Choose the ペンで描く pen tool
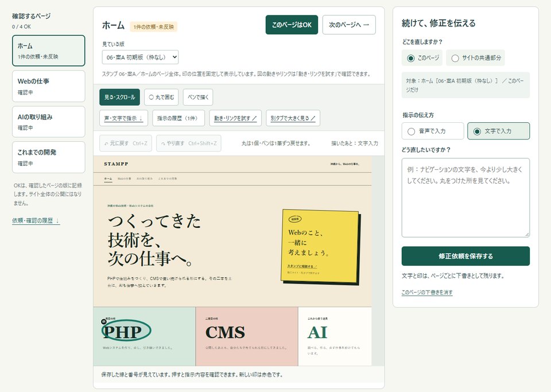Image resolution: width=551 pixels, height=392 pixels. pos(198,98)
